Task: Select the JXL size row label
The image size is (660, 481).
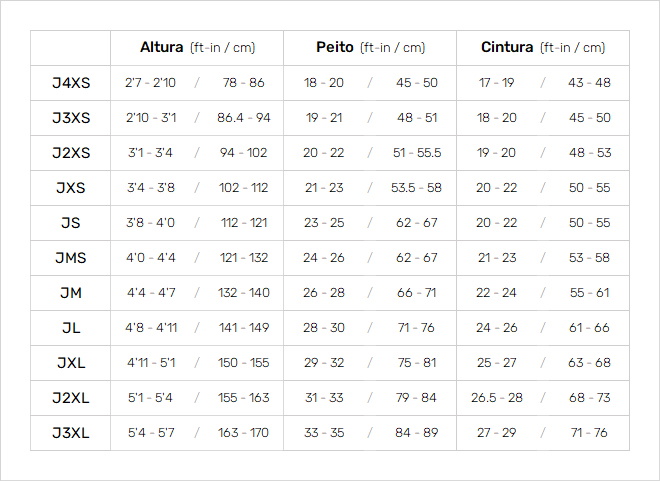Action: (x=71, y=362)
